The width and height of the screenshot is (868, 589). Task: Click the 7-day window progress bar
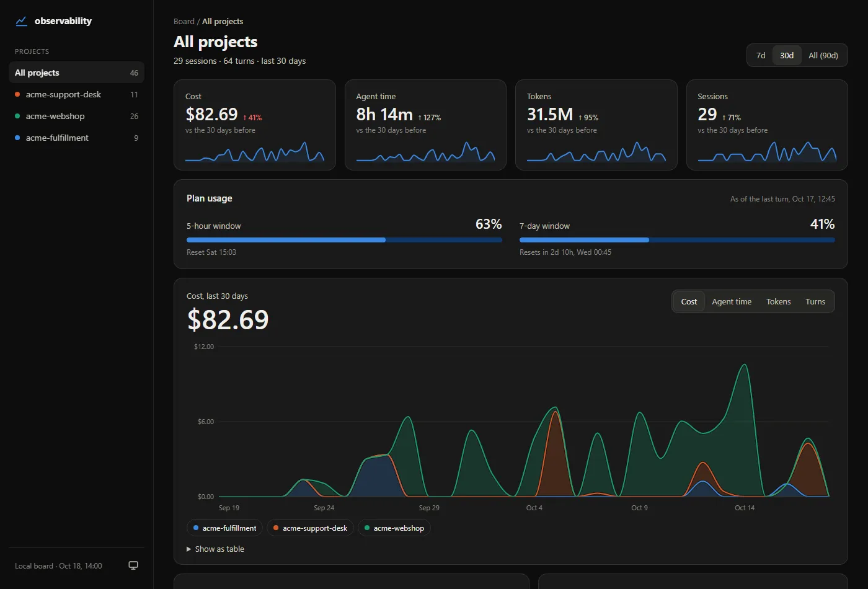pyautogui.click(x=677, y=240)
